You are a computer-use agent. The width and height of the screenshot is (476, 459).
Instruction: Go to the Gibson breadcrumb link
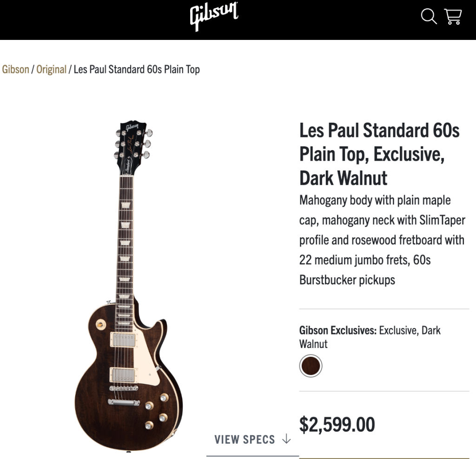click(15, 70)
